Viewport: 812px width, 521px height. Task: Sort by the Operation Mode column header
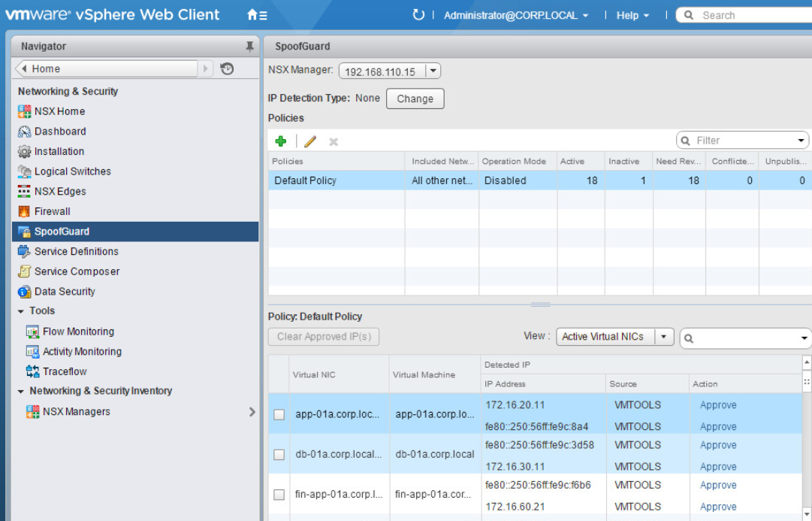[518, 161]
